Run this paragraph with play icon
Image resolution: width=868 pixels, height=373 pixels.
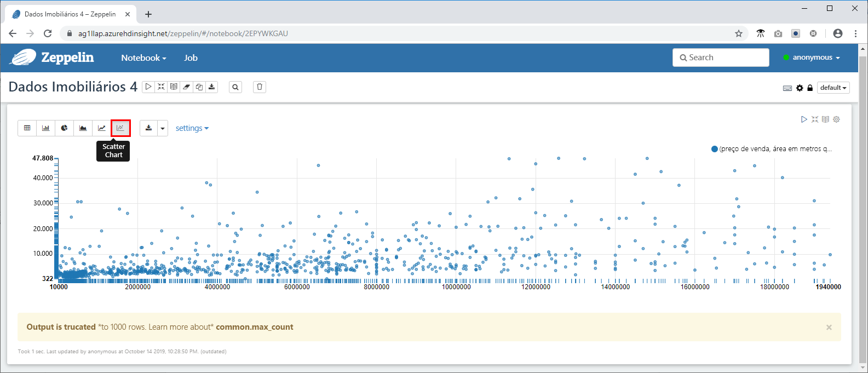point(804,119)
